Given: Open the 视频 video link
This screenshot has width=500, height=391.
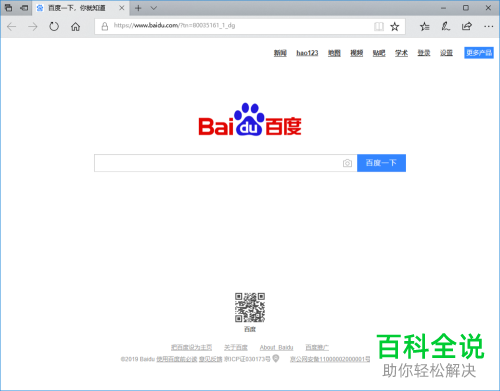Looking at the screenshot, I should 357,53.
